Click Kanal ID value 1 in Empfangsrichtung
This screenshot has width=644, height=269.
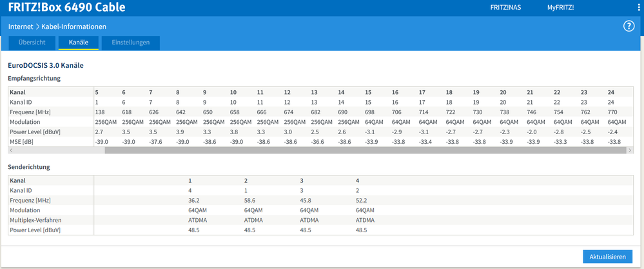[97, 103]
